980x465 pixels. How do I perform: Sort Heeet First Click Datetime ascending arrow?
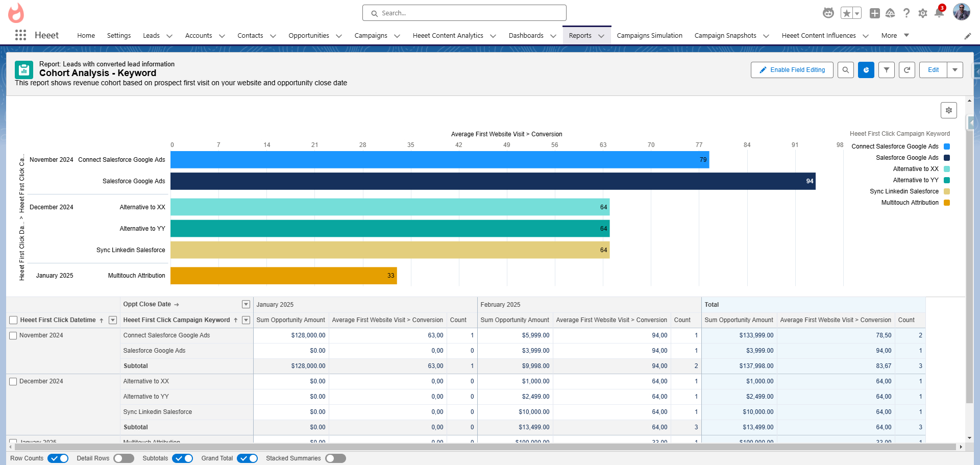click(x=102, y=321)
